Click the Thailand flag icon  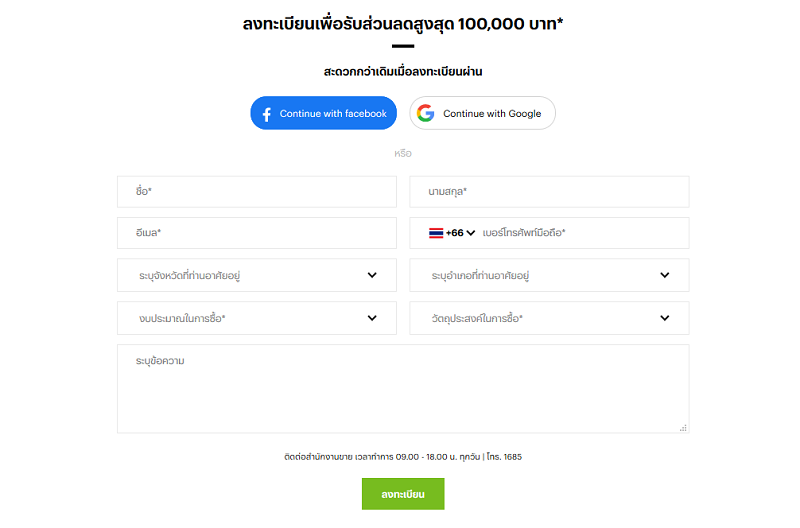click(x=436, y=233)
